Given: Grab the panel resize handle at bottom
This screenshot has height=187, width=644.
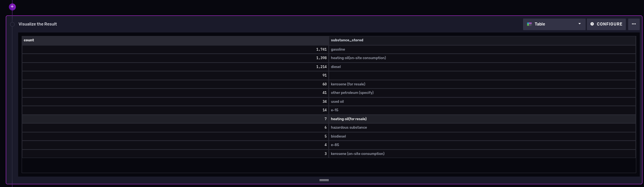Looking at the screenshot, I should 324,180.
